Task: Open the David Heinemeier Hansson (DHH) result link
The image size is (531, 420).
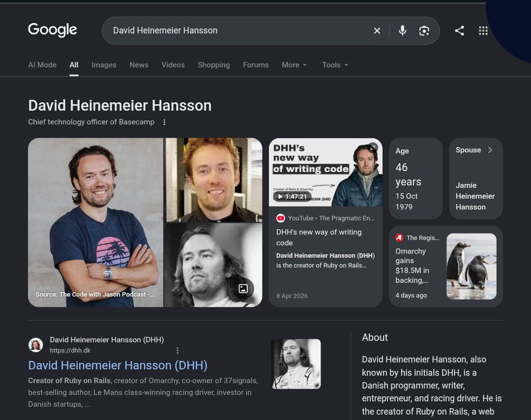Action: click(x=118, y=365)
